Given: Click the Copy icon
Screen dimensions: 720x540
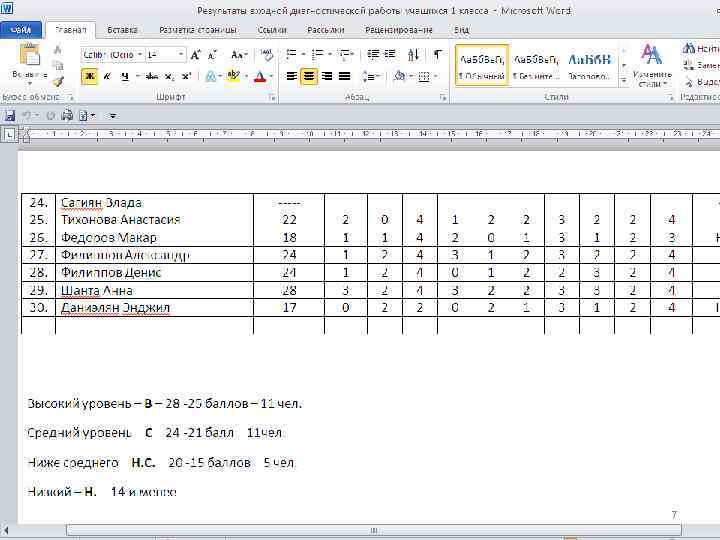Looking at the screenshot, I should click(x=58, y=66).
